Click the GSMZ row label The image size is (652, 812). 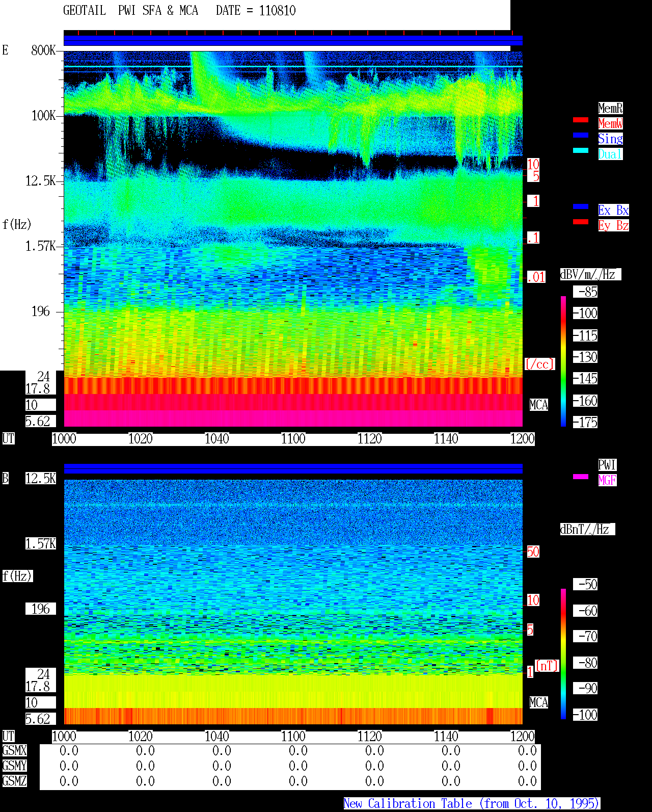[x=14, y=781]
